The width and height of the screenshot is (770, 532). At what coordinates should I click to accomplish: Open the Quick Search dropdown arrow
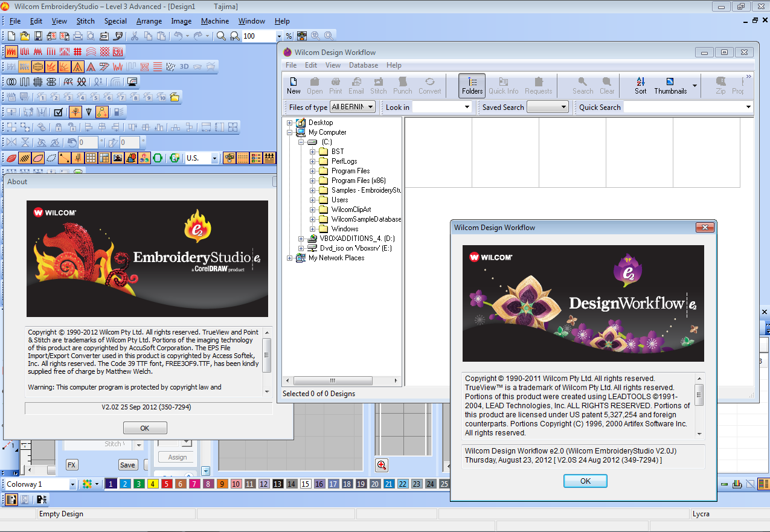(749, 107)
